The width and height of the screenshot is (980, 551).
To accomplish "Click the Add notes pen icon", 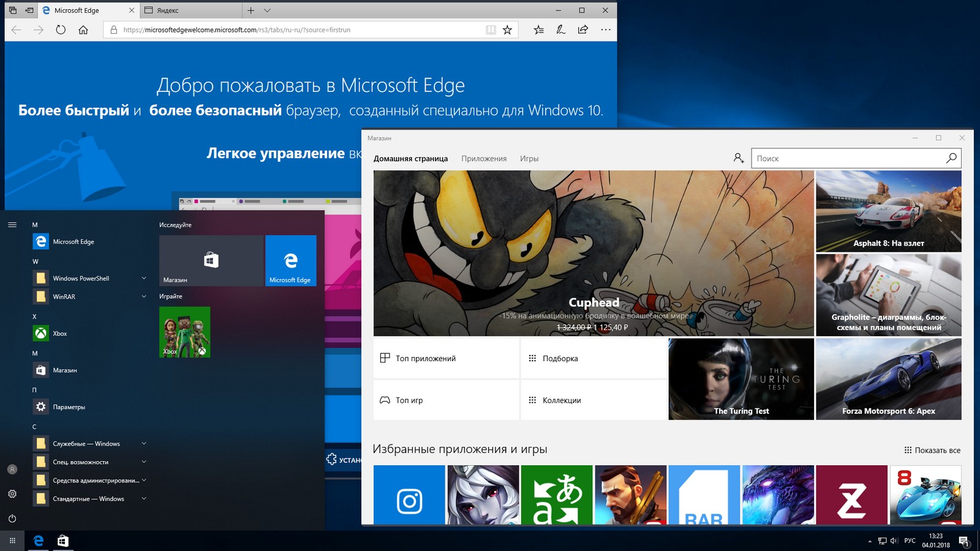I will pos(560,29).
